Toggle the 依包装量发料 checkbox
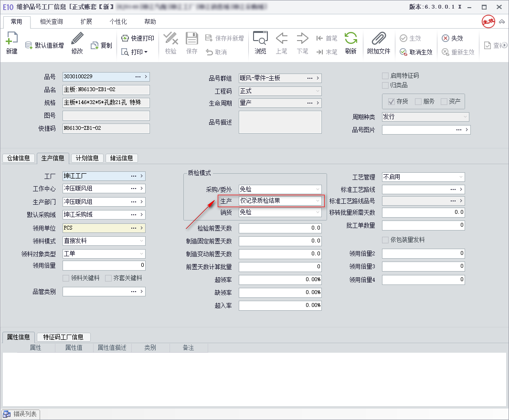Viewport: 509px width, 420px height. click(385, 240)
